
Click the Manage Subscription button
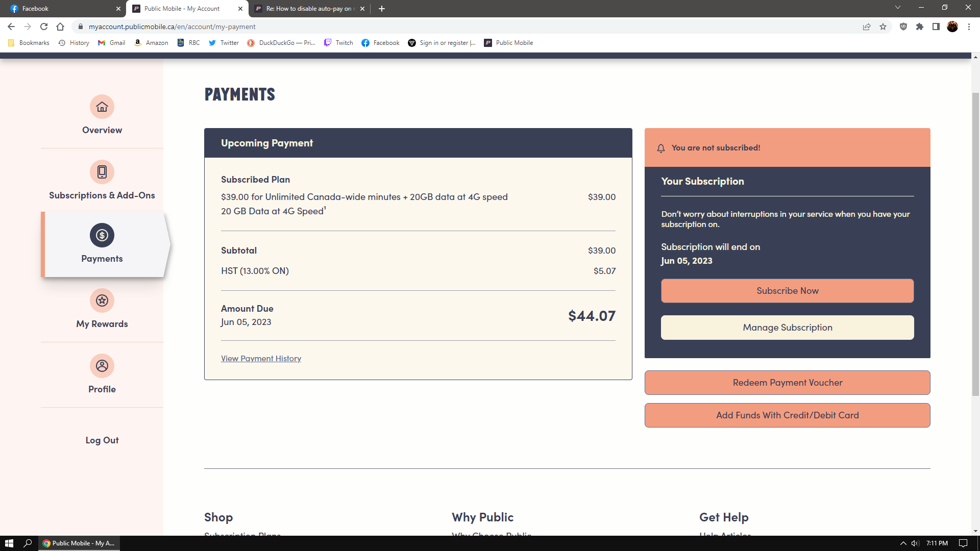click(787, 328)
